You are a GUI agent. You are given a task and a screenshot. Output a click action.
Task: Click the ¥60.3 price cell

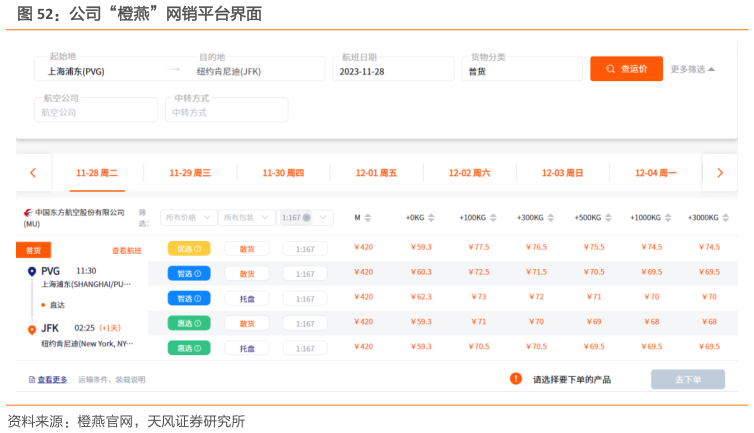(x=421, y=272)
